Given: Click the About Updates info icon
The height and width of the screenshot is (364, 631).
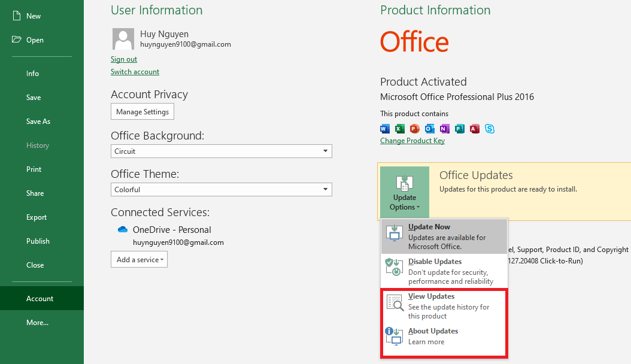Looking at the screenshot, I should coord(394,336).
